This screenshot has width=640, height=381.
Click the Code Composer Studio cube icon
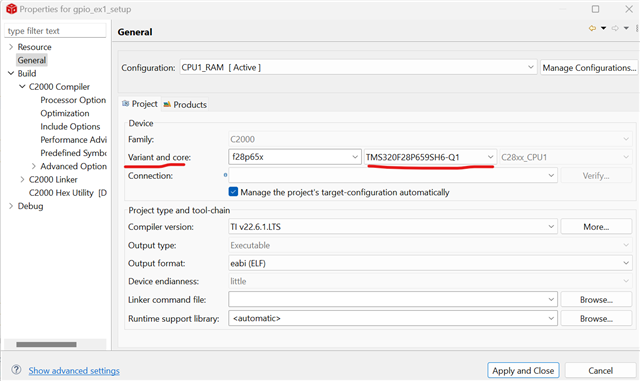pos(11,9)
